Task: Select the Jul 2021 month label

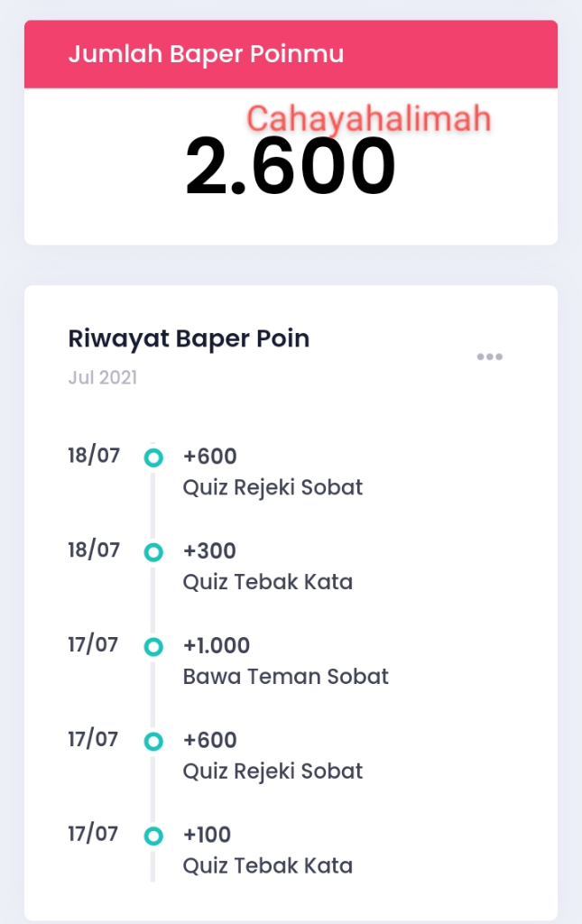Action: [x=102, y=377]
